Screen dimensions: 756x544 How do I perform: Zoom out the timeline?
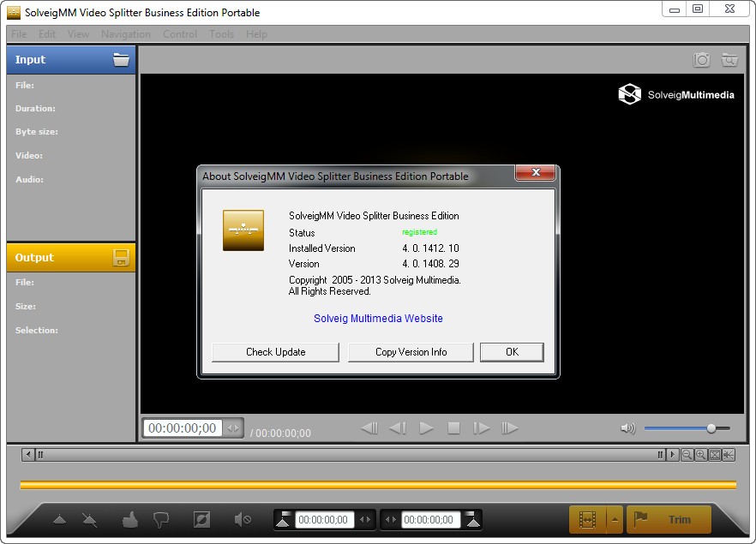click(x=687, y=454)
